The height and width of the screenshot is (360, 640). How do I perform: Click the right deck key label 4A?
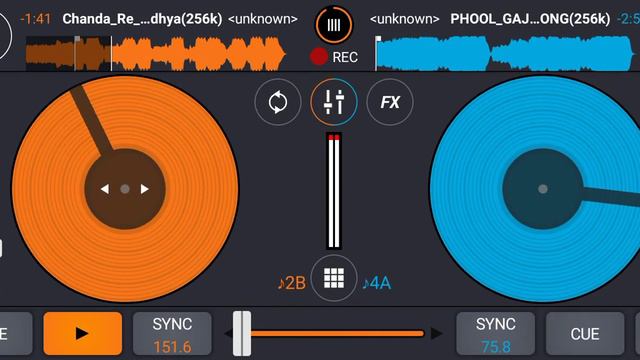(x=377, y=283)
